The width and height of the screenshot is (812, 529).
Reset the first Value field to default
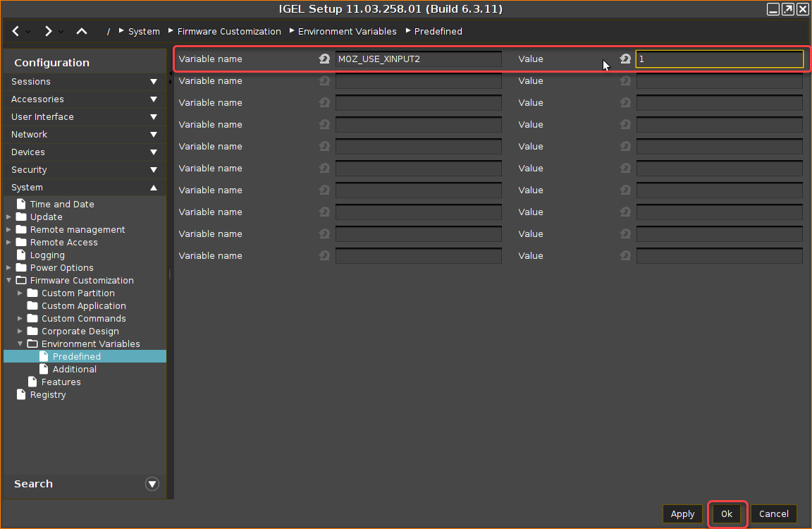click(x=625, y=59)
